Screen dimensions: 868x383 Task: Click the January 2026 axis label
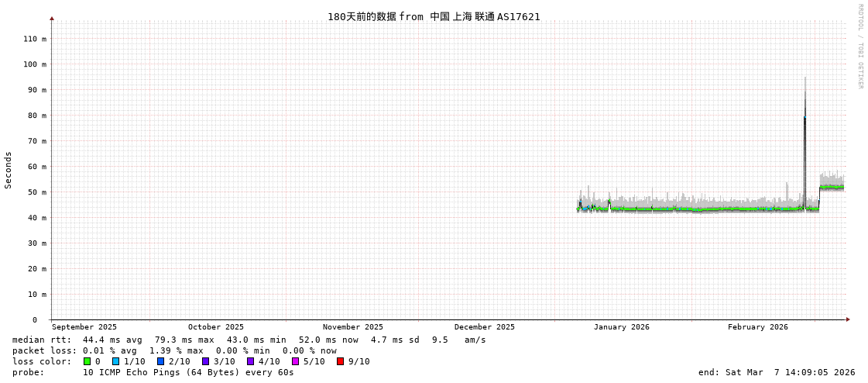point(621,327)
